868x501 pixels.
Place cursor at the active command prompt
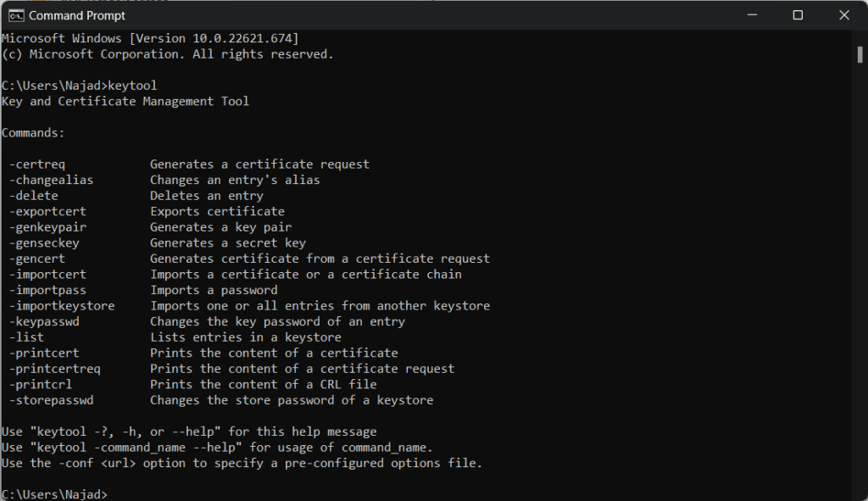(x=113, y=494)
